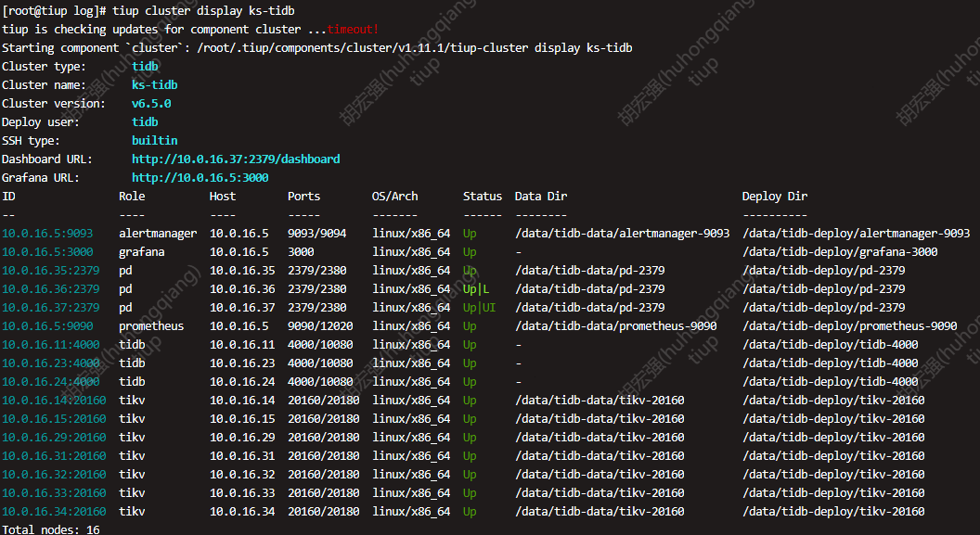Click data dir /data/tidb-data/prometheus-9090
This screenshot has width=980, height=535.
616,326
